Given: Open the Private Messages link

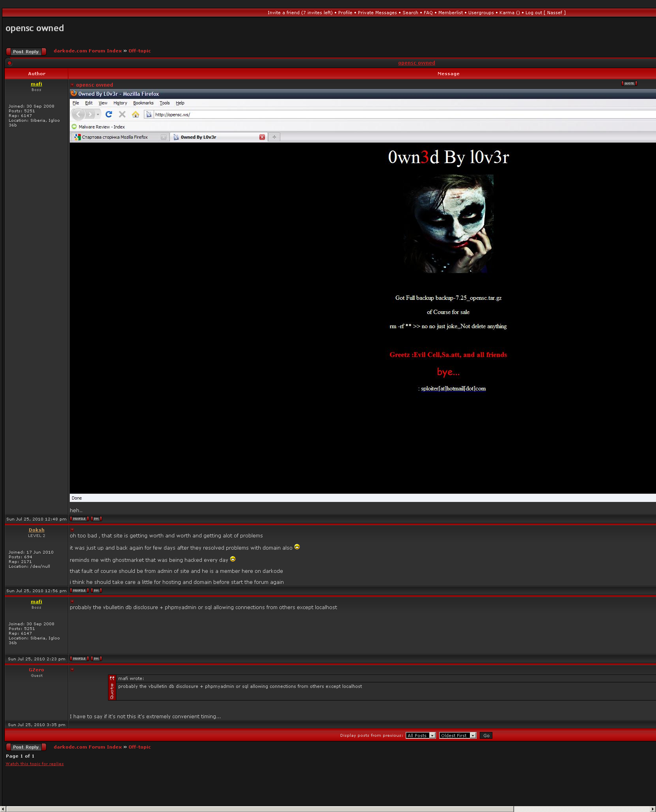Looking at the screenshot, I should [x=377, y=13].
